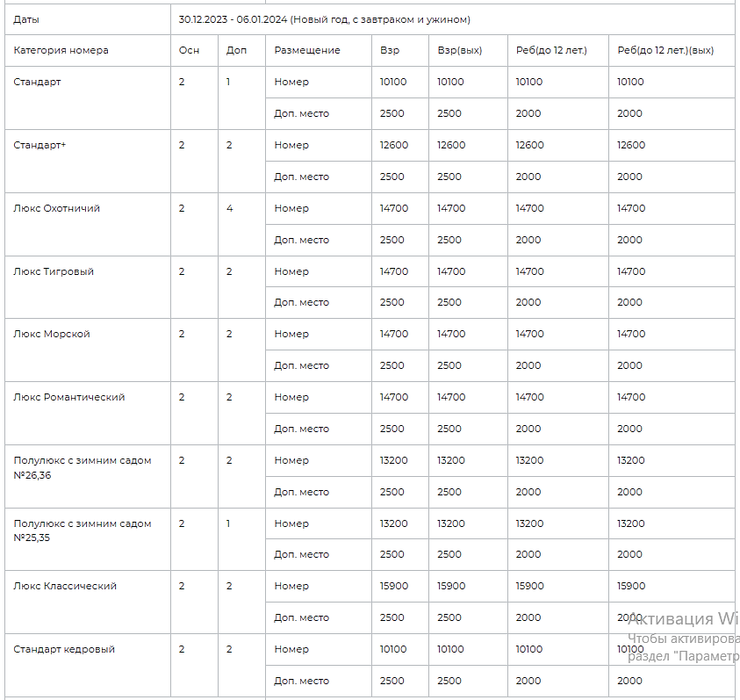Select 12600 adult price in Стандарт+ row
Viewport: 740px width, 700px height.
click(x=394, y=145)
